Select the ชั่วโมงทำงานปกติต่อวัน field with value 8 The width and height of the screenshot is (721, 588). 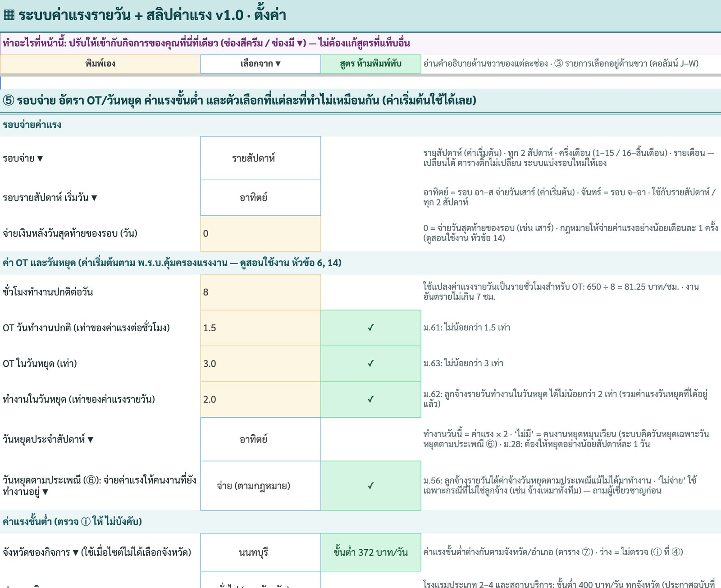[260, 292]
